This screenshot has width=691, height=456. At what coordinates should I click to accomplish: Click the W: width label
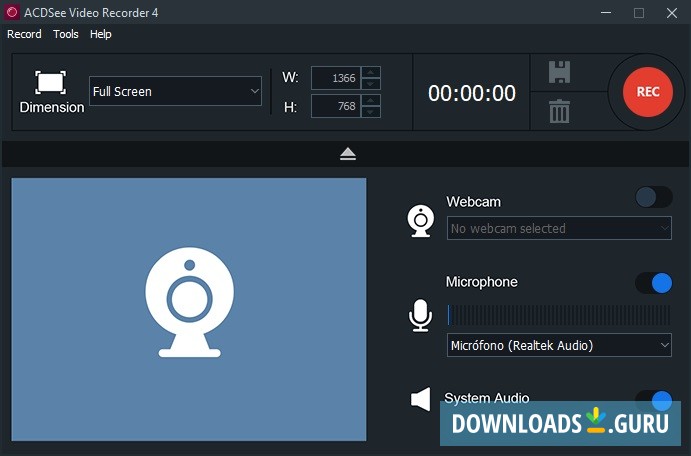click(290, 78)
